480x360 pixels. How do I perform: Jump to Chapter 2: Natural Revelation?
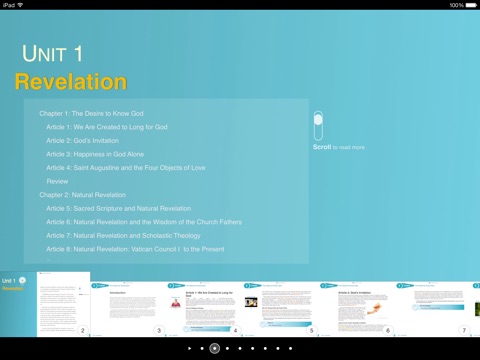[x=82, y=195]
